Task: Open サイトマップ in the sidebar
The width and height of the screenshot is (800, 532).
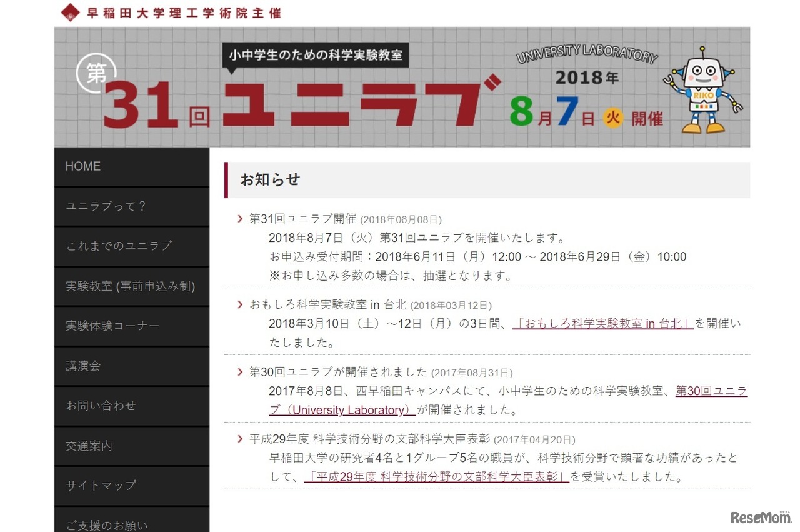Action: click(132, 486)
